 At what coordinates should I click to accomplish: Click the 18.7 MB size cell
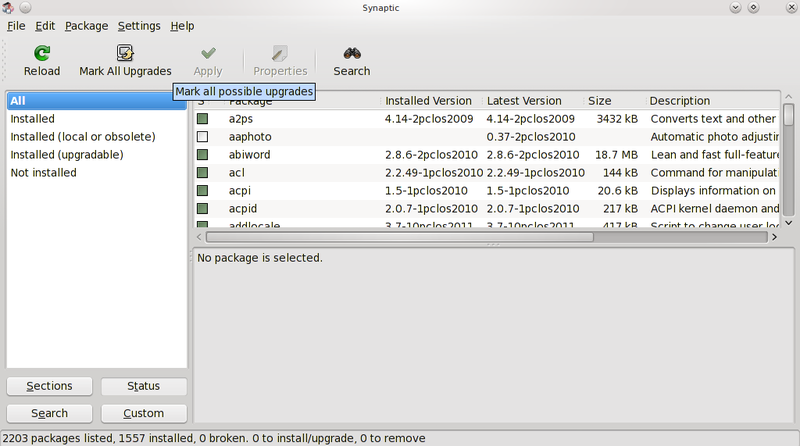point(616,155)
